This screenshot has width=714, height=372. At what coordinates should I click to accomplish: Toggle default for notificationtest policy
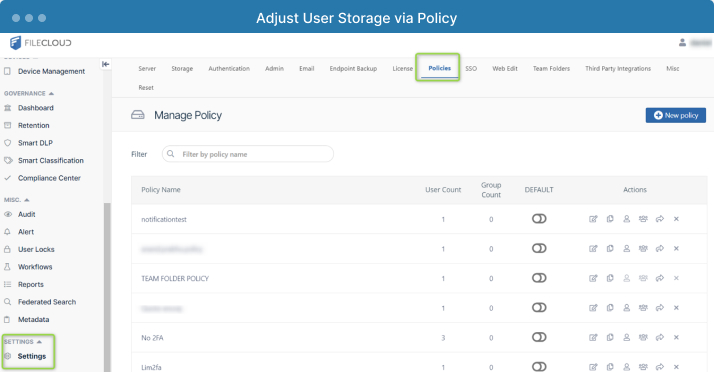[x=539, y=219]
